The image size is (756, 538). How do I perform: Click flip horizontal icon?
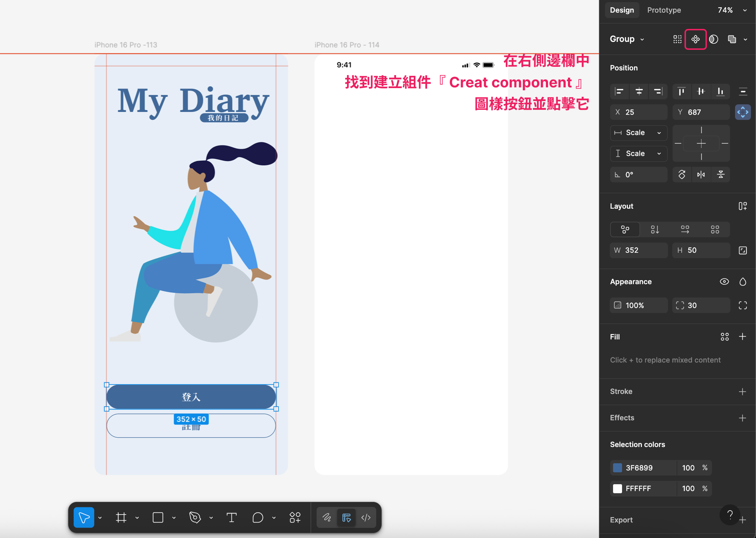[x=701, y=175]
